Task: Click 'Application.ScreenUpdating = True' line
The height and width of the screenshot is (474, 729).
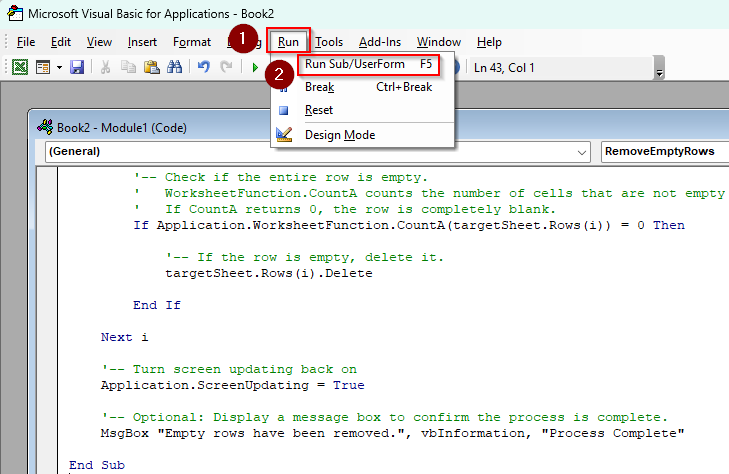Action: [x=232, y=385]
